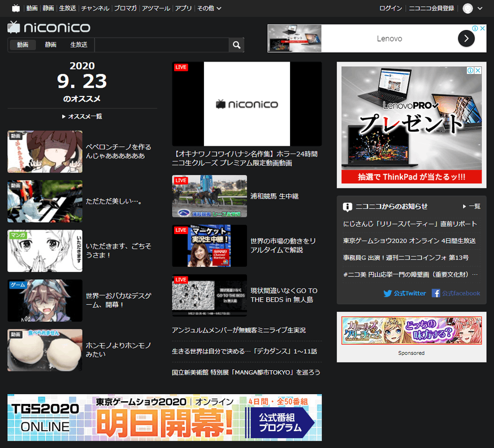Click the ニコニコからのお知らせ info icon

(x=347, y=207)
